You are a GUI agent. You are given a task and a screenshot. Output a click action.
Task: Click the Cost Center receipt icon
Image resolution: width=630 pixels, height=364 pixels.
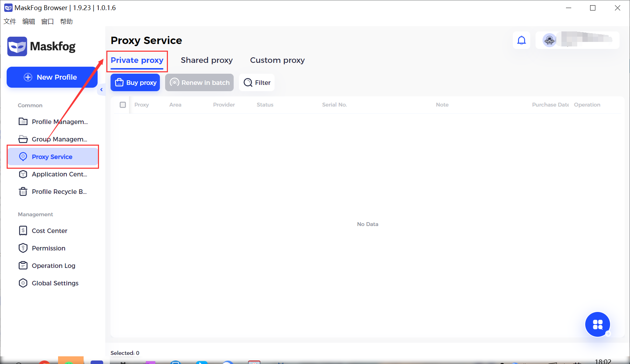click(x=23, y=231)
